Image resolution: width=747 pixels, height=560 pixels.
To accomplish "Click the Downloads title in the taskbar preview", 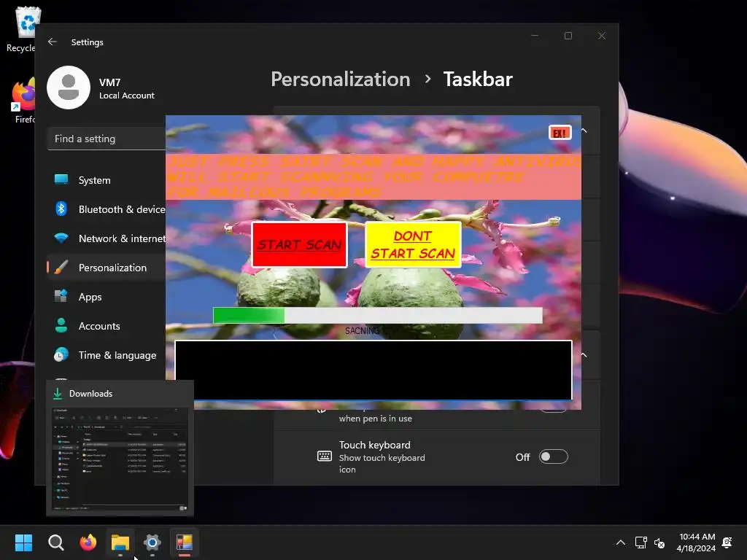I will tap(91, 394).
